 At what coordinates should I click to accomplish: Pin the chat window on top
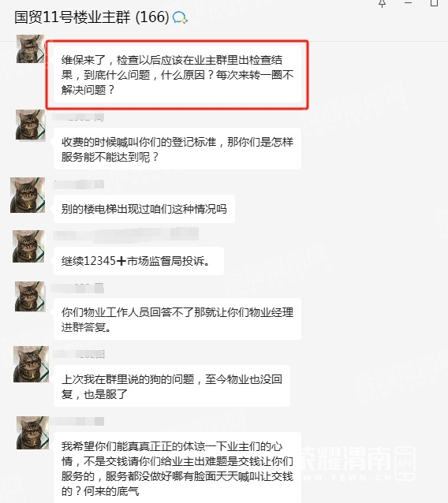click(x=382, y=3)
